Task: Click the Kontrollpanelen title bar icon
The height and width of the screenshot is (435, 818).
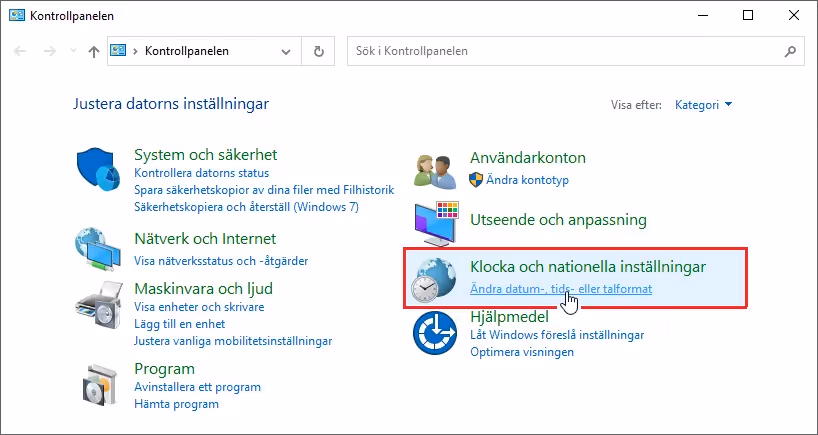Action: [x=17, y=16]
